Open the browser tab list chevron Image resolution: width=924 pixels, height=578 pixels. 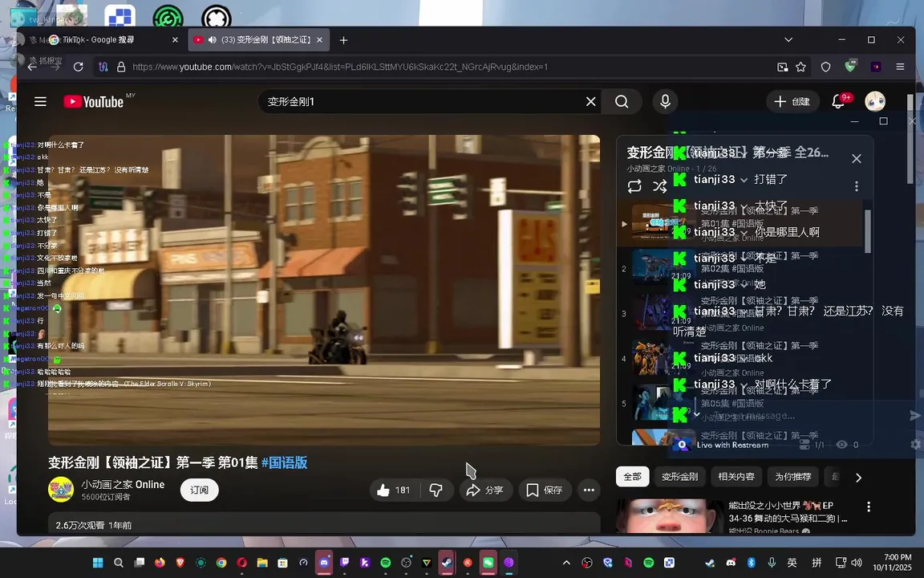(x=788, y=40)
